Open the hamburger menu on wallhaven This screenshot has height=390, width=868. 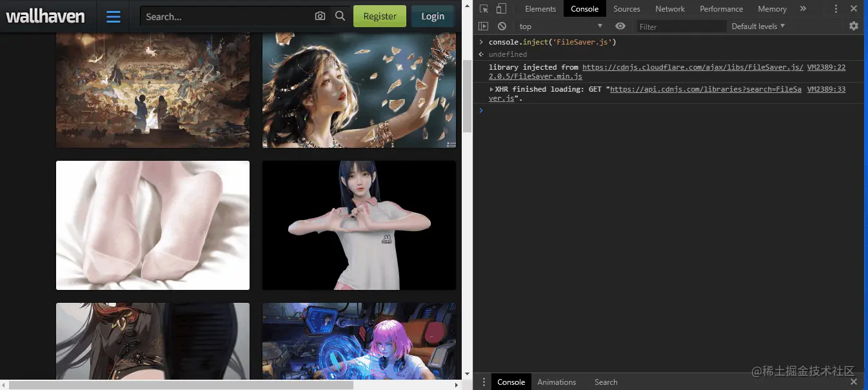[x=113, y=17]
